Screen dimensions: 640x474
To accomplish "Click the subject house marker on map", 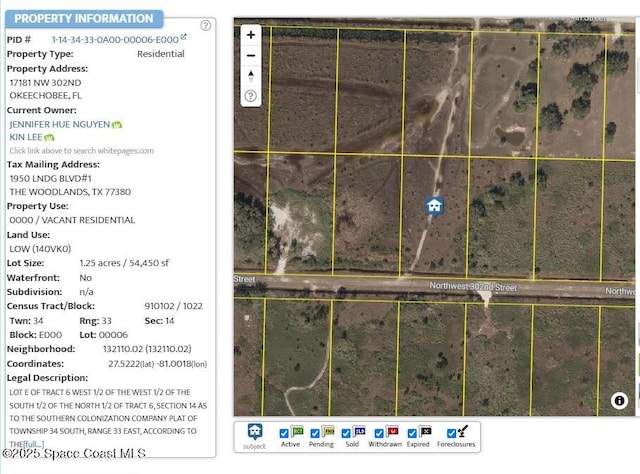I will (x=434, y=206).
